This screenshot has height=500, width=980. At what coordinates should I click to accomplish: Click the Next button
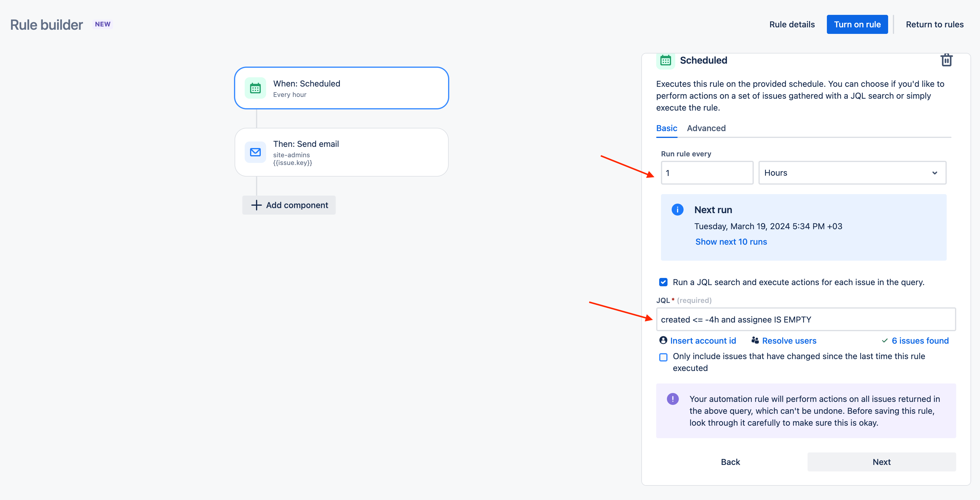tap(882, 462)
